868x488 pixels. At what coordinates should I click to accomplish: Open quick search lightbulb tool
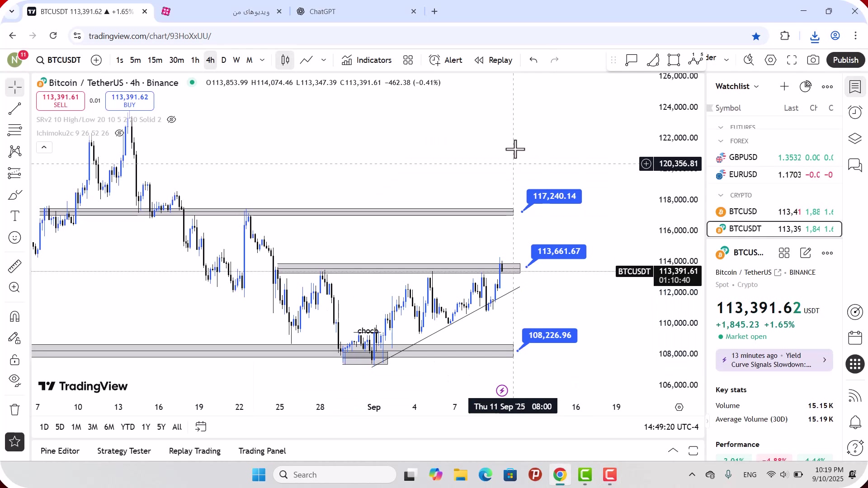coord(749,60)
